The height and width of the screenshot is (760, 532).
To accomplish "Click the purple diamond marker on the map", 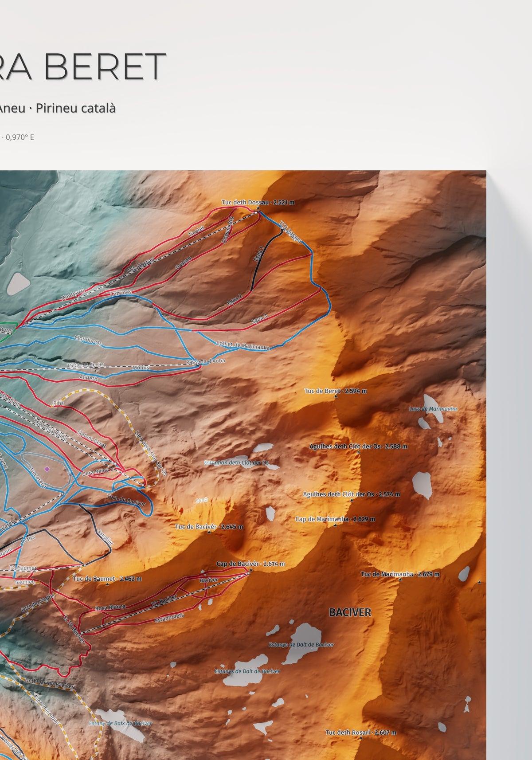I will (47, 469).
